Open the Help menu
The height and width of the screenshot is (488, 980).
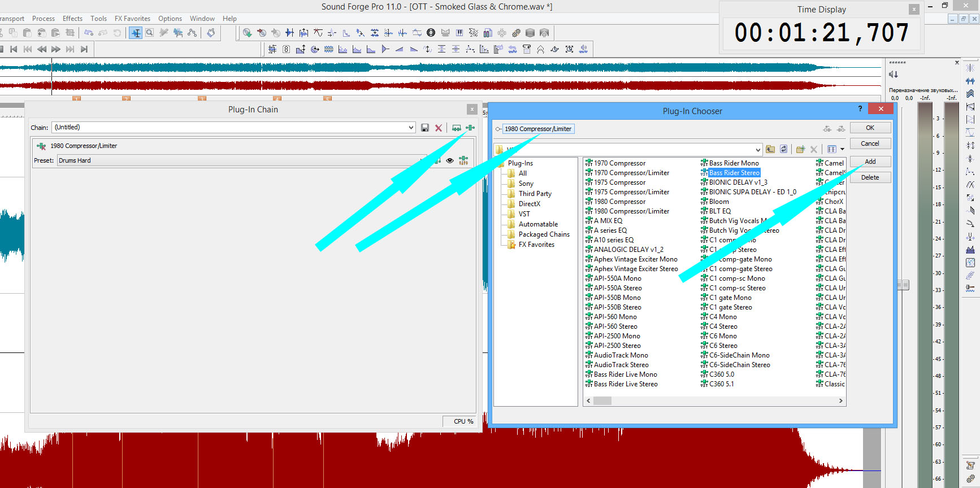point(229,19)
